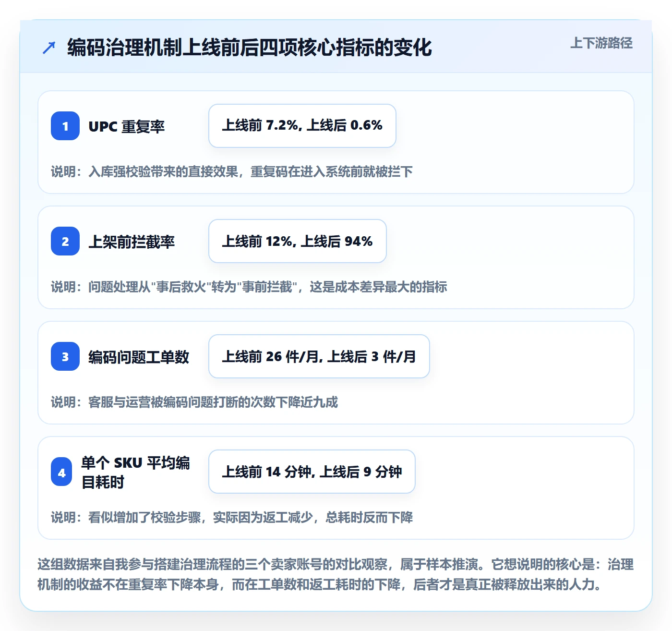Select the value box 上线前 12%, 上线后 94%

point(298,241)
